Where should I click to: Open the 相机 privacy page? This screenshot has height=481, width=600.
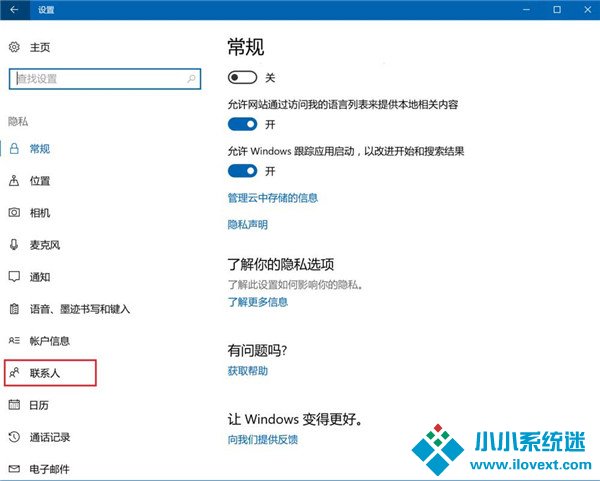click(40, 213)
